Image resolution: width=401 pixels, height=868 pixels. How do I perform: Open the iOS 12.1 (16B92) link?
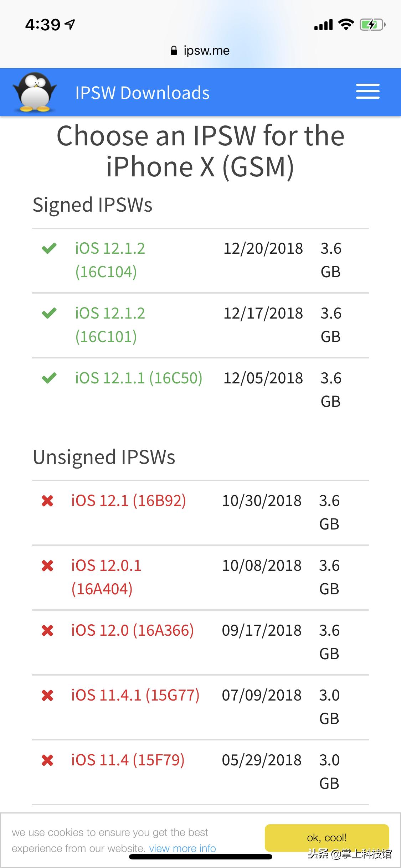click(128, 501)
